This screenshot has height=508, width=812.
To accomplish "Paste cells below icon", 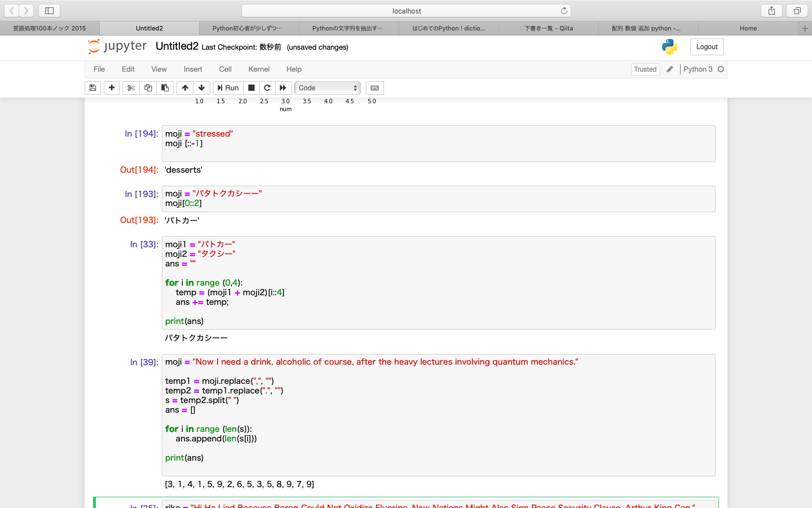I will pyautogui.click(x=165, y=88).
